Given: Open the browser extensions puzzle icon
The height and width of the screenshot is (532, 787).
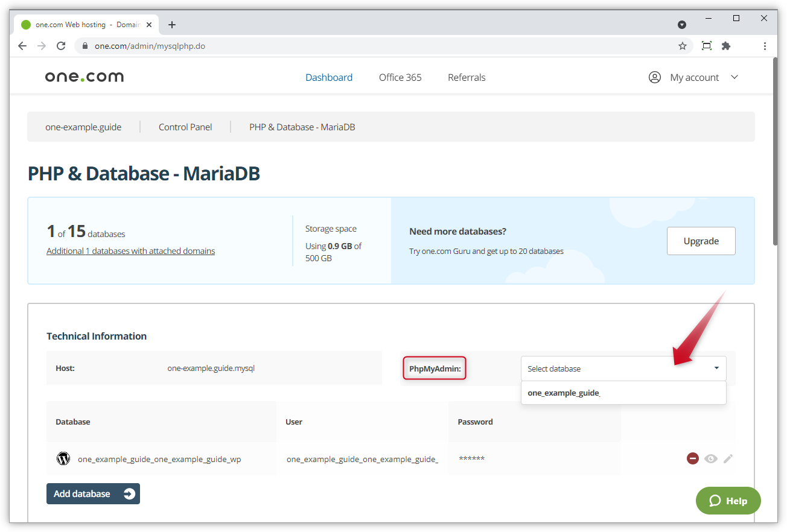Looking at the screenshot, I should point(726,46).
